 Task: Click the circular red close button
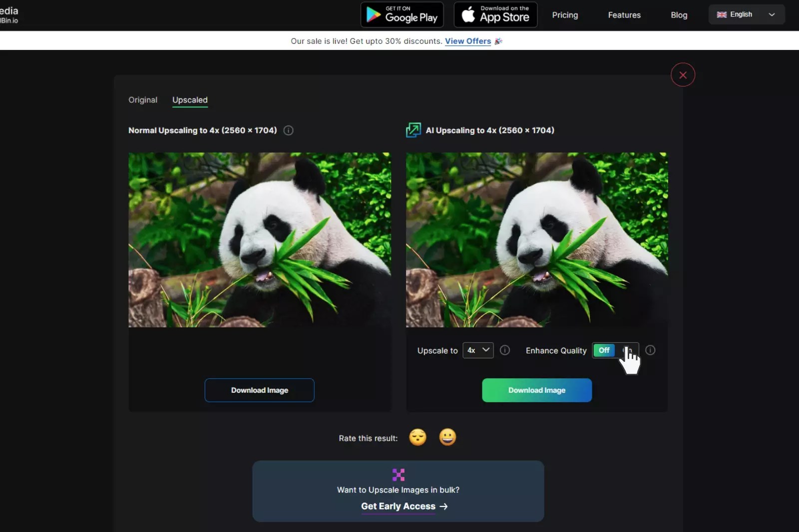pyautogui.click(x=683, y=74)
